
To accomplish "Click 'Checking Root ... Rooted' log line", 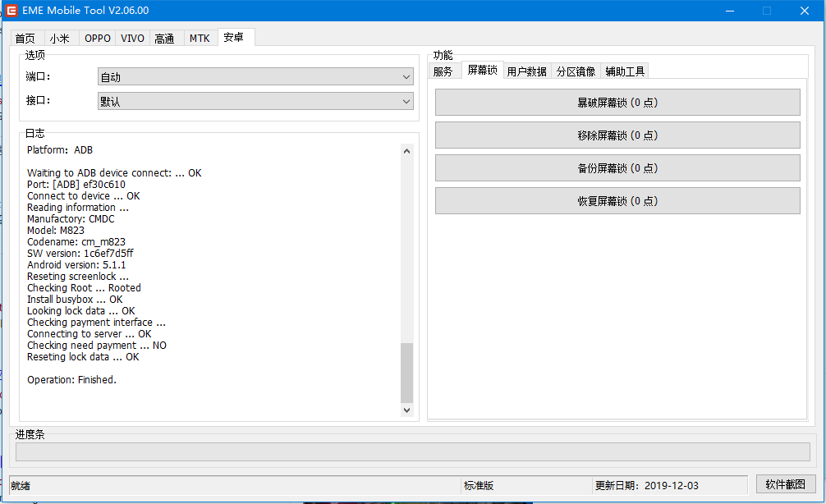I will tap(84, 287).
